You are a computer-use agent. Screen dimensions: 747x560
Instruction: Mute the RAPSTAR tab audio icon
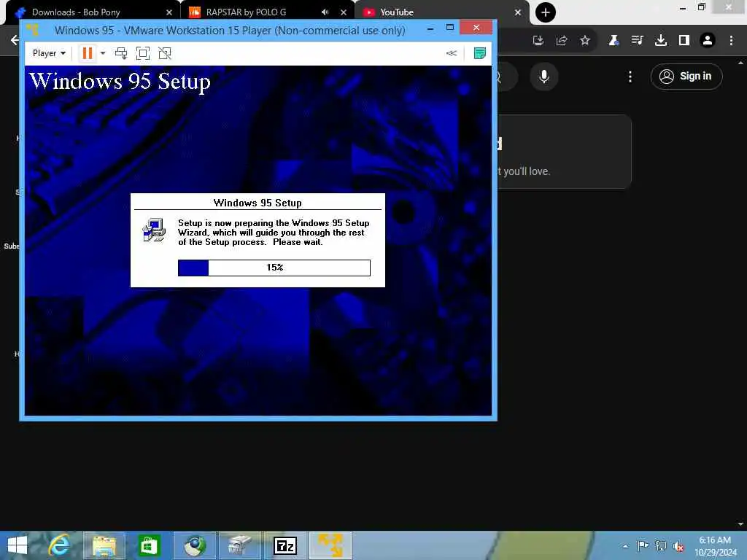tap(325, 12)
